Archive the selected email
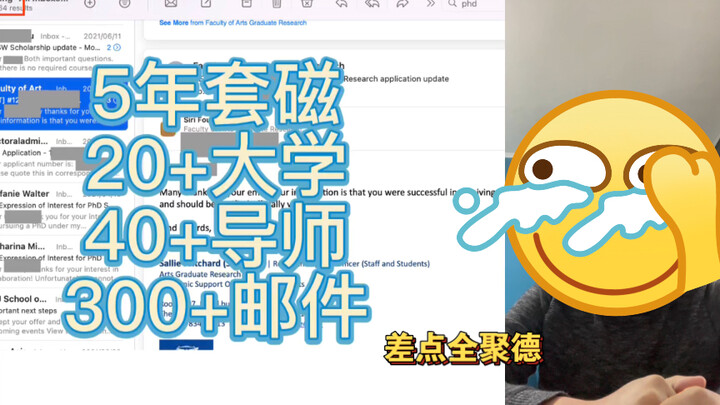This screenshot has width=720, height=405. click(x=242, y=6)
